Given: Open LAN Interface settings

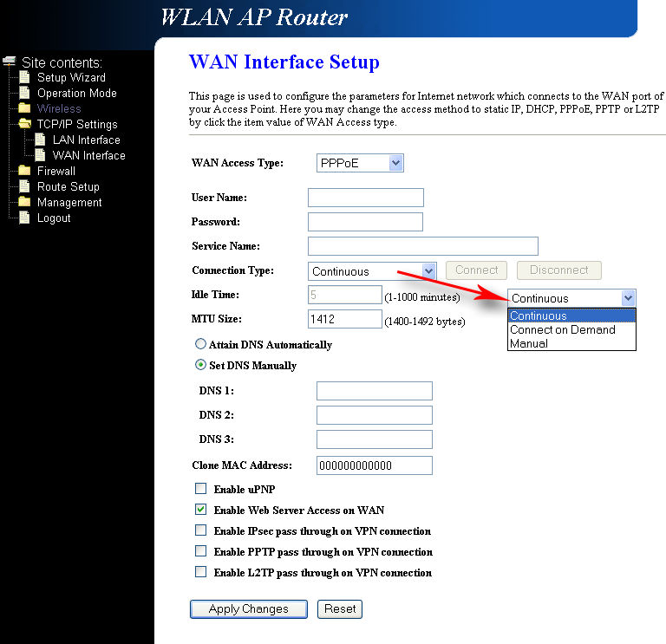Looking at the screenshot, I should click(x=86, y=140).
